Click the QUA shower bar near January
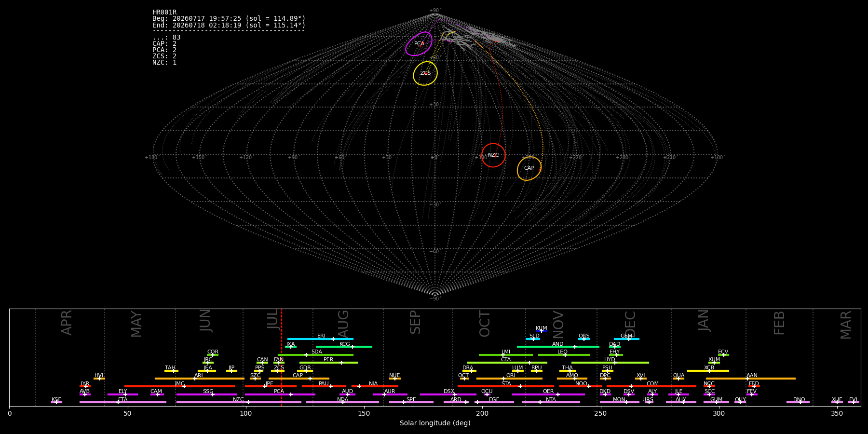Image resolution: width=868 pixels, height=434 pixels. (678, 378)
